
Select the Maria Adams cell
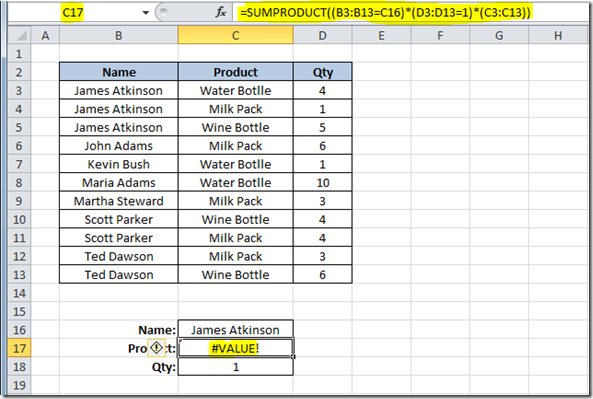(119, 183)
